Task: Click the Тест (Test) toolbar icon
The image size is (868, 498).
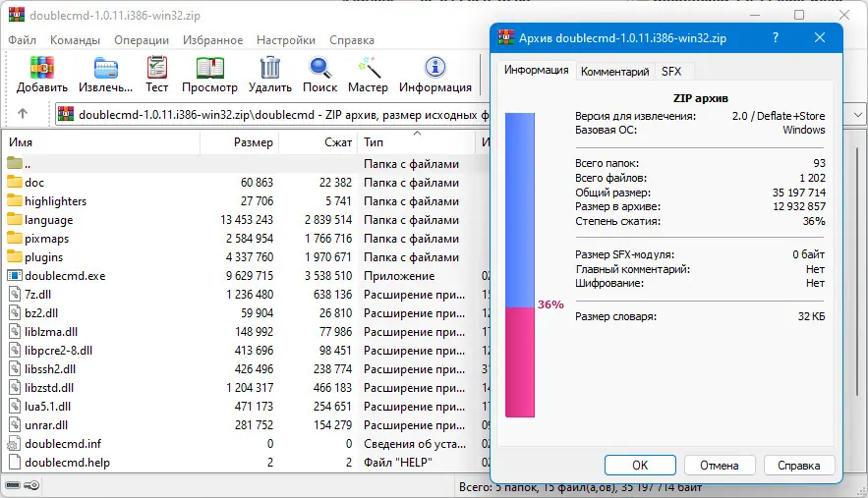Action: click(x=156, y=68)
